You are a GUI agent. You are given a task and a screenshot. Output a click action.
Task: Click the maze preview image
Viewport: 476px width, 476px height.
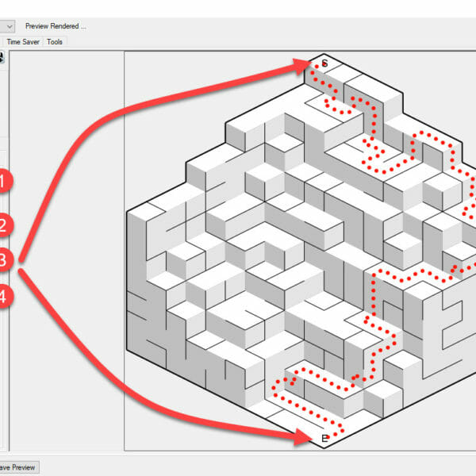301,251
